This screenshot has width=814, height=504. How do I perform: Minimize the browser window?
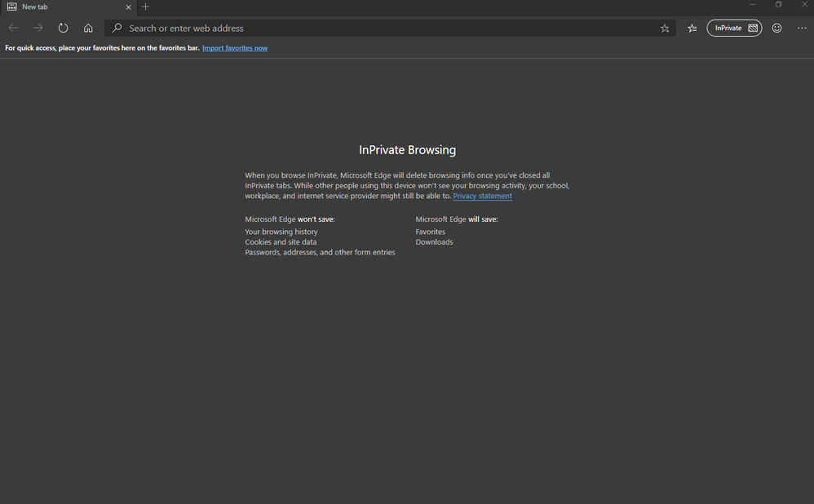tap(752, 5)
